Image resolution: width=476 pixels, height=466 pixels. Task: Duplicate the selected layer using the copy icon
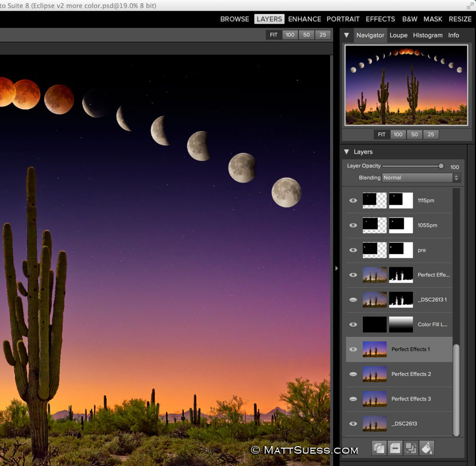(379, 448)
